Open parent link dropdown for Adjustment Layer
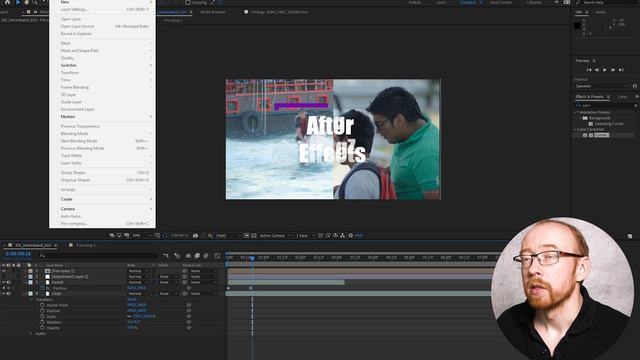The width and height of the screenshot is (640, 360). coord(203,277)
